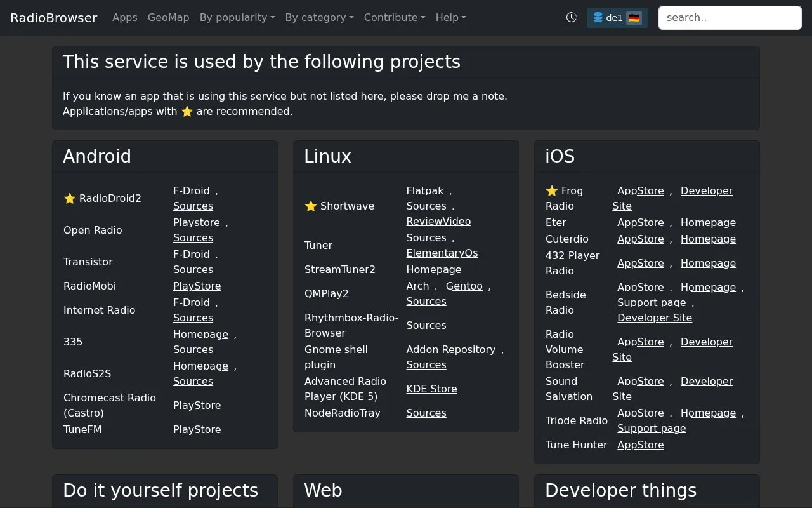Screen dimensions: 812x508
Task: Open ElementaryOs link for Tuner
Action: coord(442,253)
